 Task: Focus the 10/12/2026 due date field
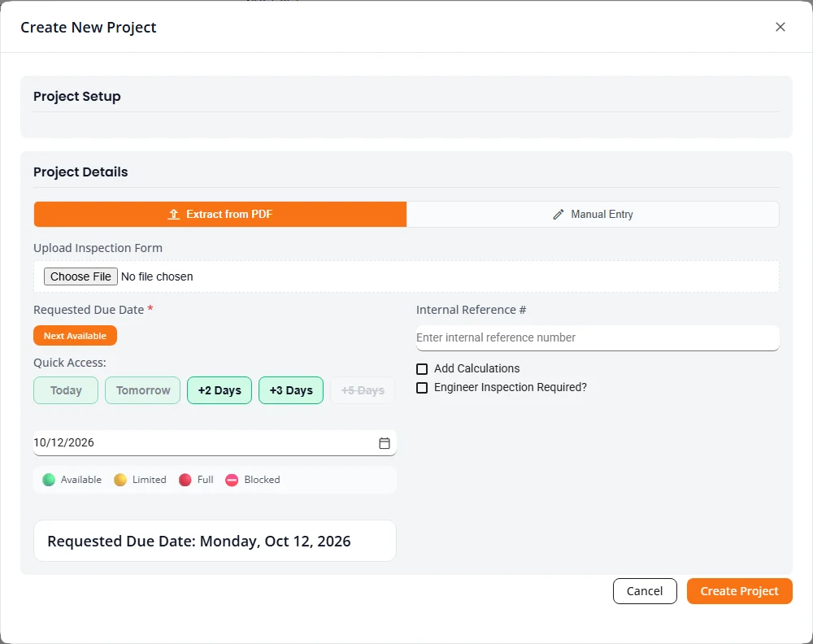tap(215, 443)
